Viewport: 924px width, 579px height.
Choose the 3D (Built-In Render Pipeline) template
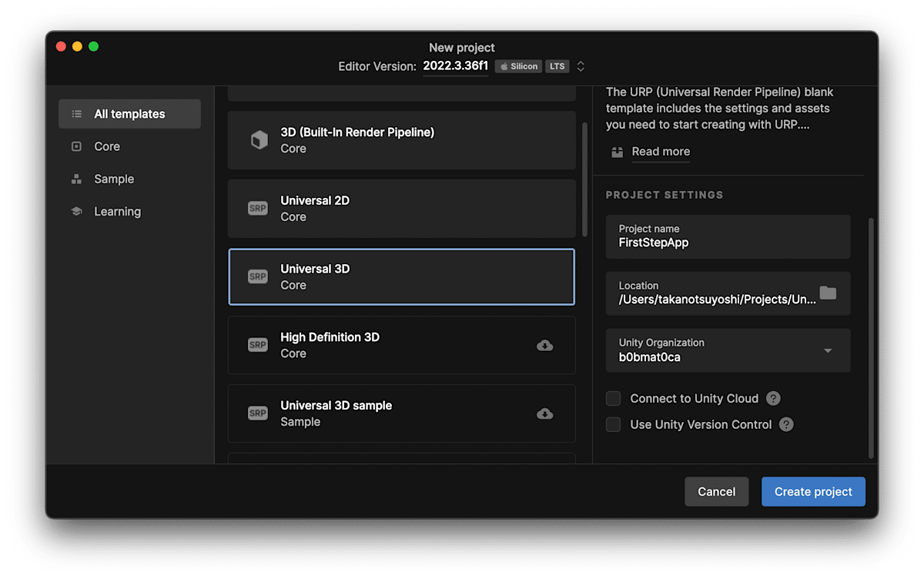(x=401, y=140)
